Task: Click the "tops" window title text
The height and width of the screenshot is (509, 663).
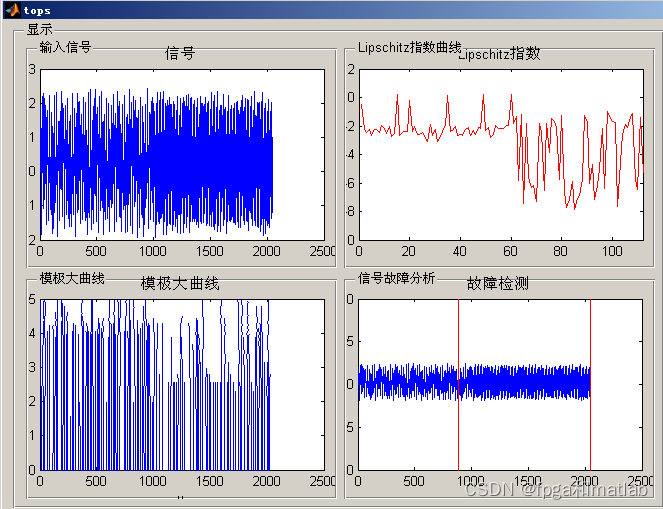Action: click(38, 11)
